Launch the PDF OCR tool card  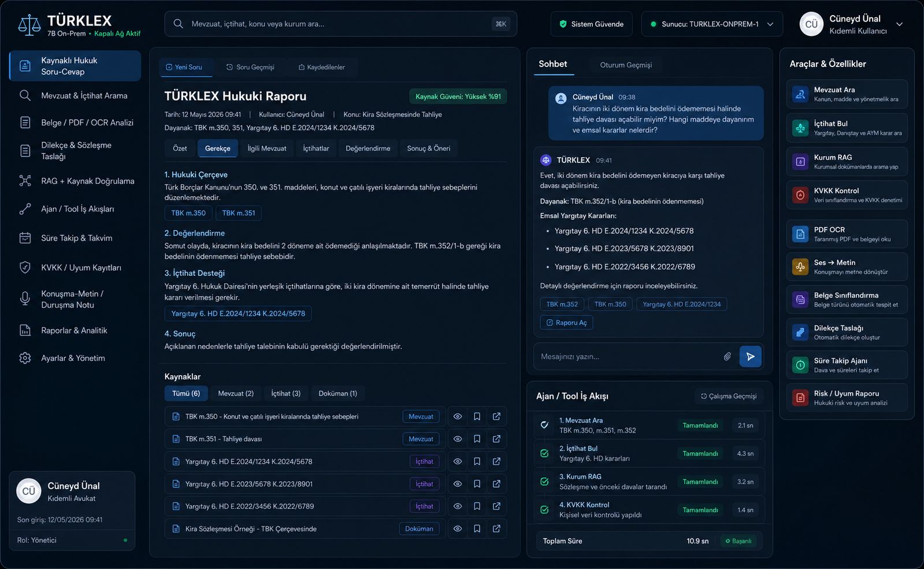tap(847, 234)
